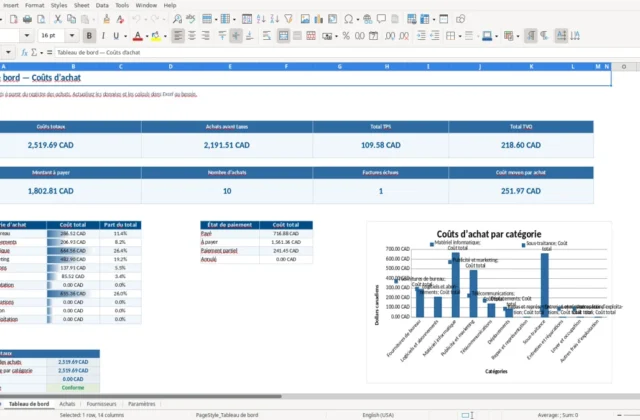640x420 pixels.
Task: Click the horizontal scrollbar
Action: (x=141, y=396)
